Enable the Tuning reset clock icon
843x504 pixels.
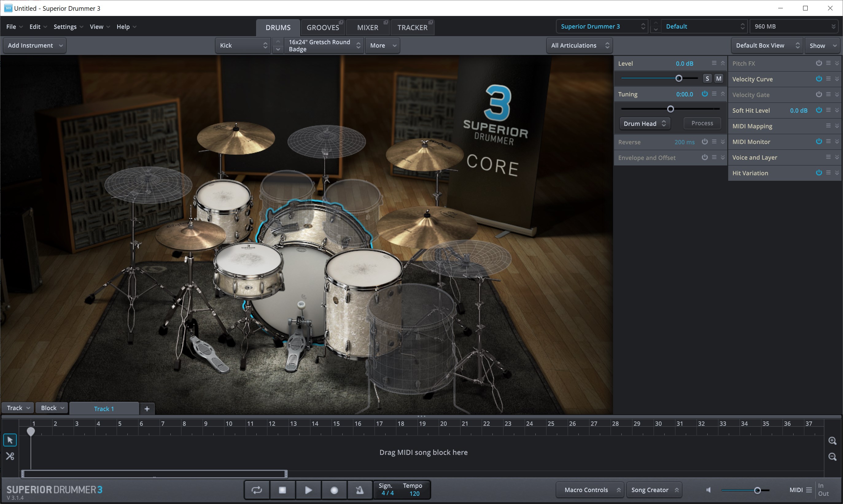pyautogui.click(x=705, y=94)
